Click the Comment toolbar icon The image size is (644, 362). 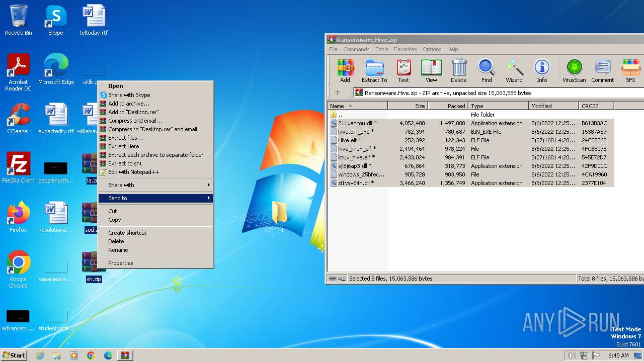[603, 71]
